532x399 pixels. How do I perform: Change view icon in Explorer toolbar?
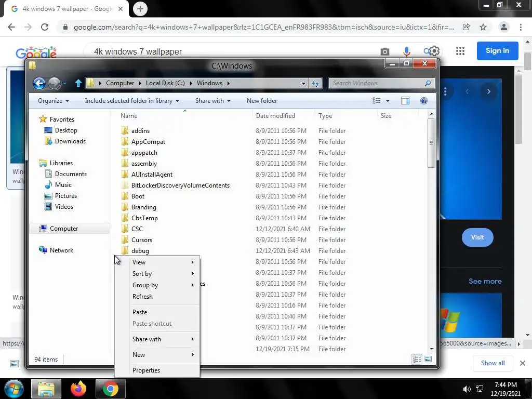click(376, 101)
